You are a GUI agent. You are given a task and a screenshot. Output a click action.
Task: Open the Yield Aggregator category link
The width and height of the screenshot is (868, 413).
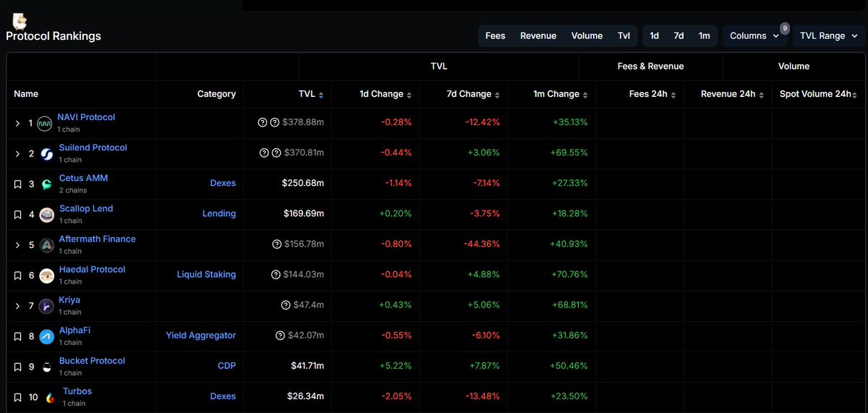click(201, 335)
